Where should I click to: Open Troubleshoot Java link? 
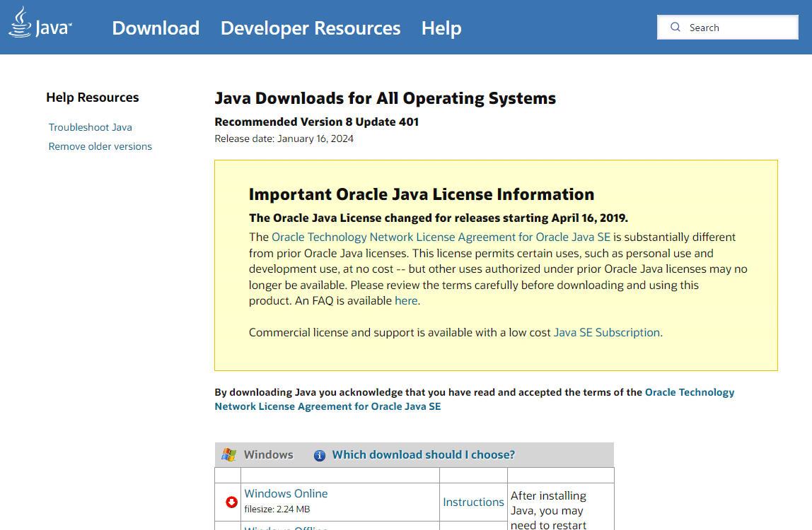click(x=90, y=127)
